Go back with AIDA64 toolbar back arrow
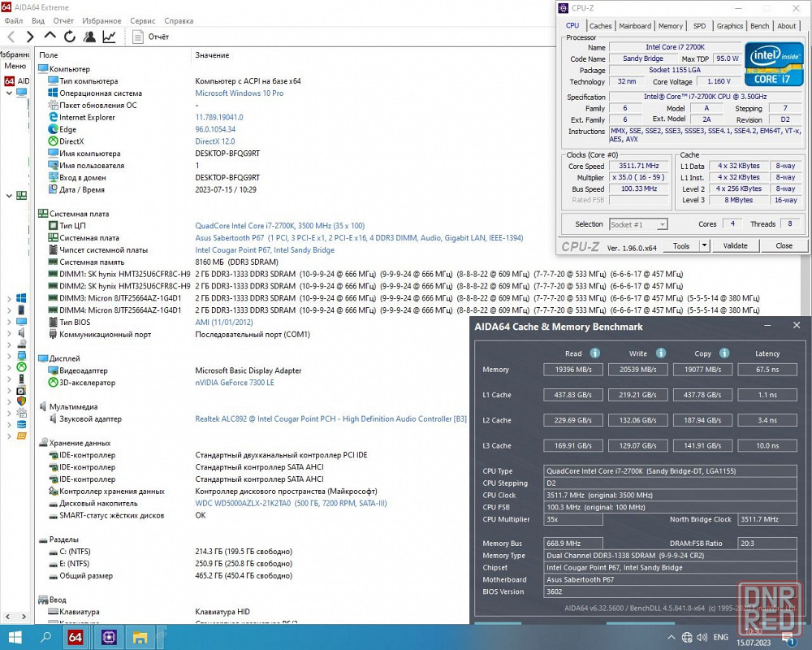This screenshot has width=812, height=650. pyautogui.click(x=11, y=37)
